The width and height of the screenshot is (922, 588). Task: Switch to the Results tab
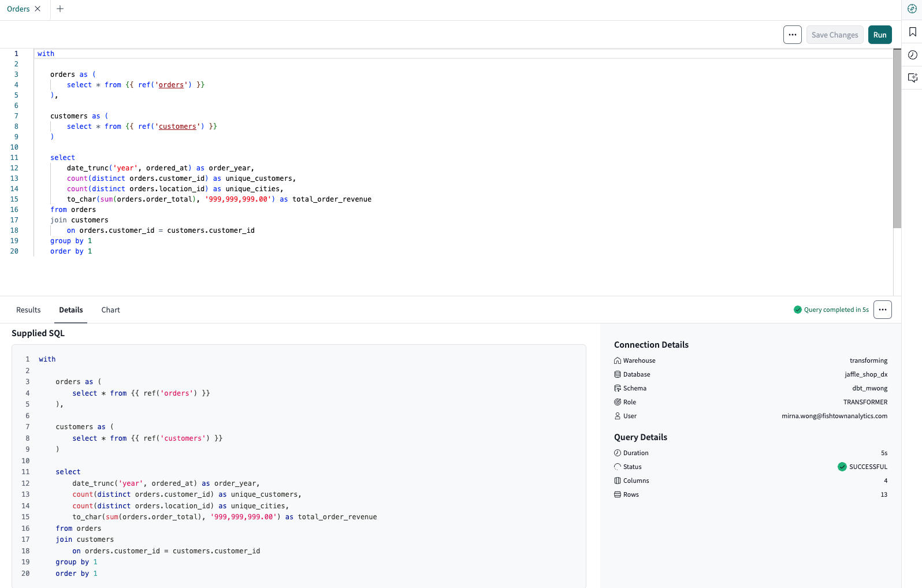(28, 310)
